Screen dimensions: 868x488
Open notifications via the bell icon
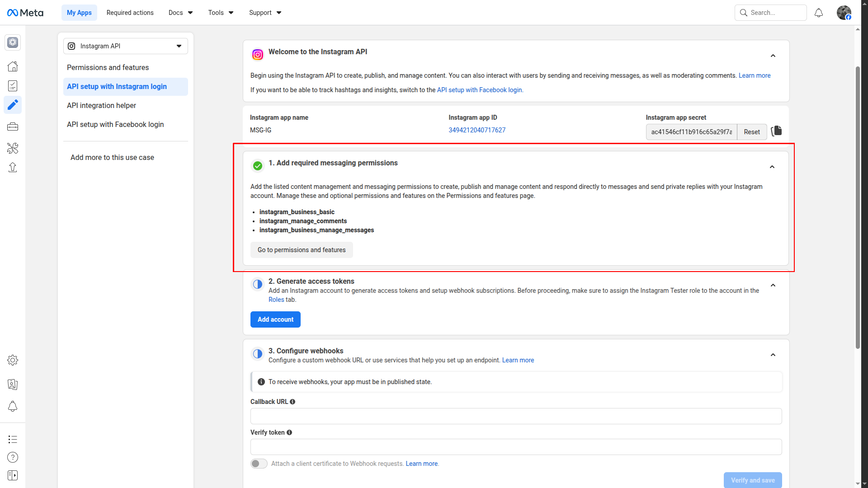(x=819, y=13)
